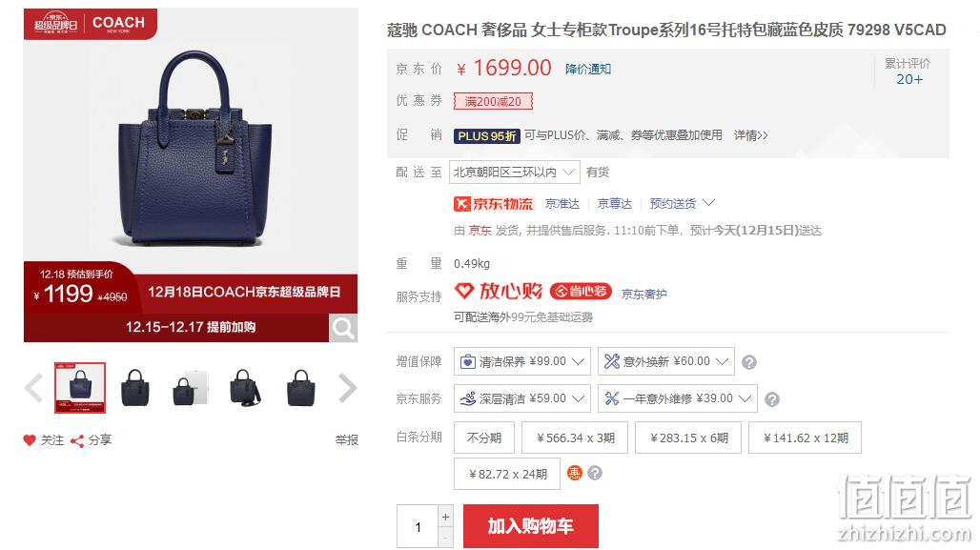Image resolution: width=980 pixels, height=550 pixels.
Task: Click the magnifier icon on product image
Action: point(343,328)
